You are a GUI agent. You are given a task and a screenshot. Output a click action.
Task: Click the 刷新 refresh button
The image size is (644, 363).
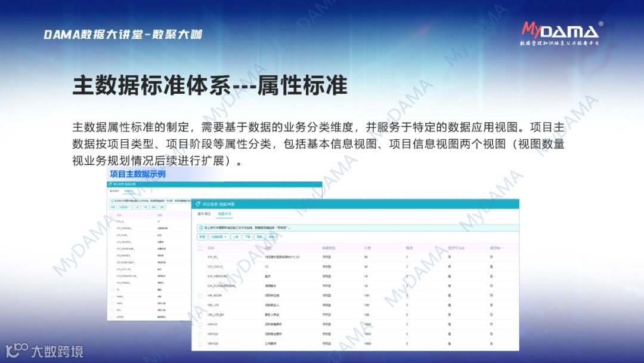[271, 238]
